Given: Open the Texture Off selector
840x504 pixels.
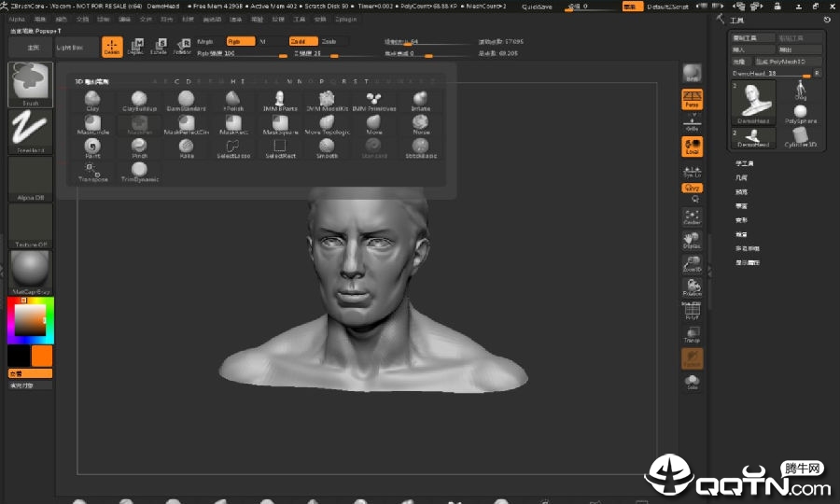Looking at the screenshot, I should 31,226.
